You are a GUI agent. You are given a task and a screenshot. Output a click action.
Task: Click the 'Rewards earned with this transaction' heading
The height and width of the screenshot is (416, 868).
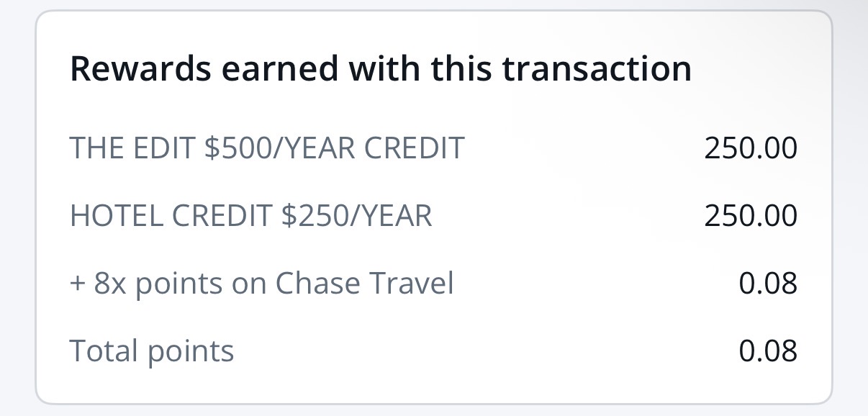tap(380, 69)
